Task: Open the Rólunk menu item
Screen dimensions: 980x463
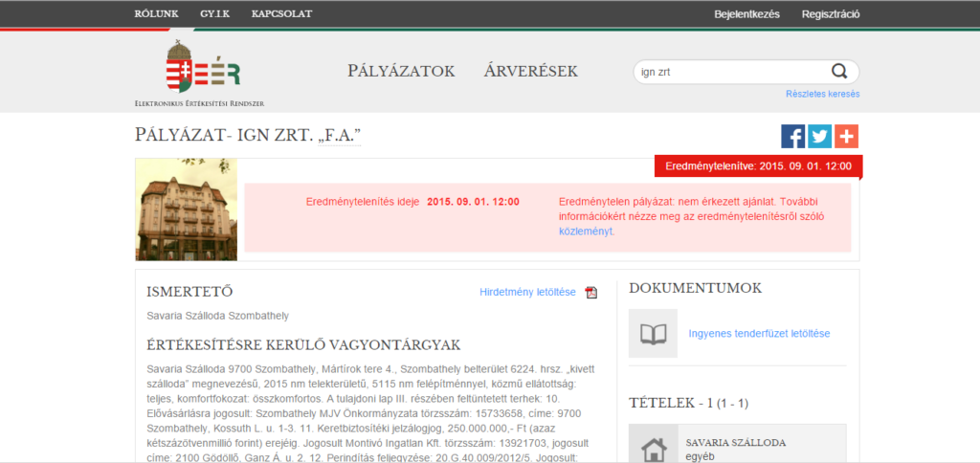Action: pyautogui.click(x=156, y=13)
